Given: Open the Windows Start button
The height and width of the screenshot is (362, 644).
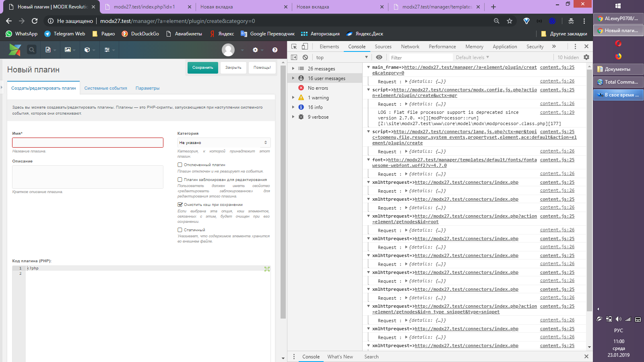Looking at the screenshot, I should click(618, 6).
